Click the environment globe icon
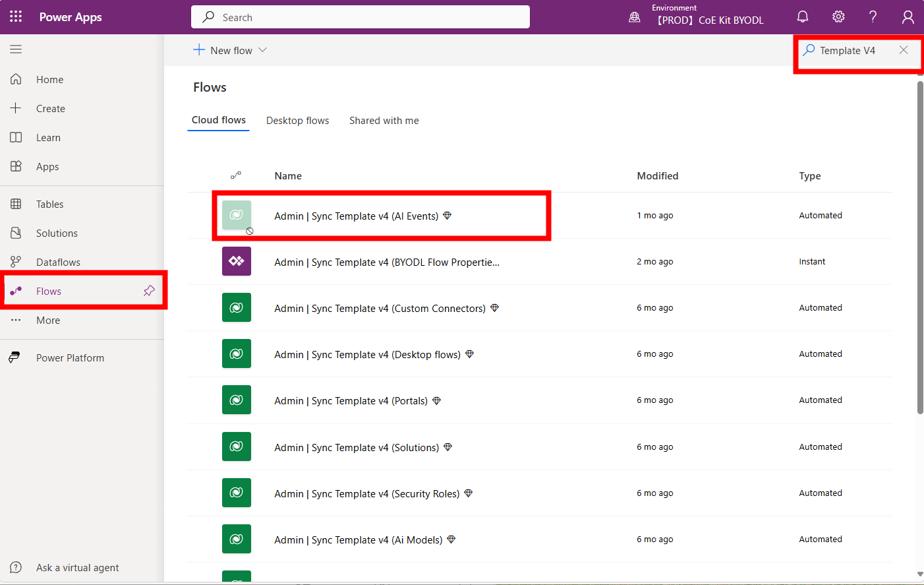The height and width of the screenshot is (585, 924). tap(635, 17)
